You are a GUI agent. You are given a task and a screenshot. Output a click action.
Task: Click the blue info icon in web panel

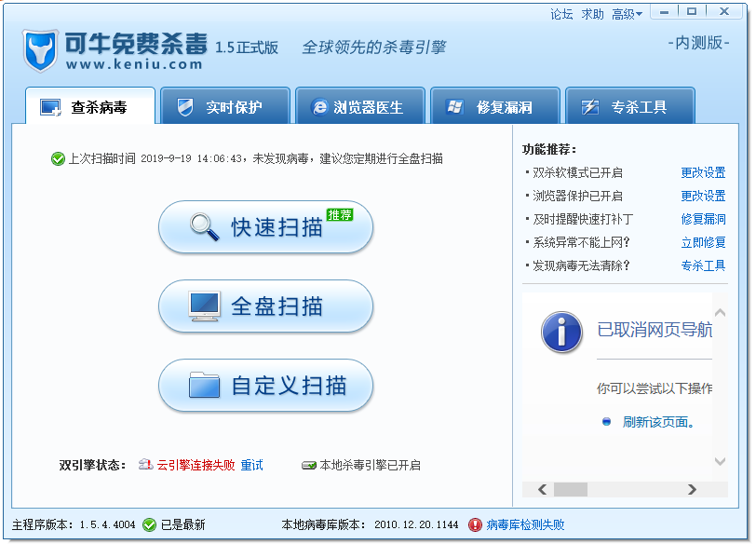(x=561, y=333)
